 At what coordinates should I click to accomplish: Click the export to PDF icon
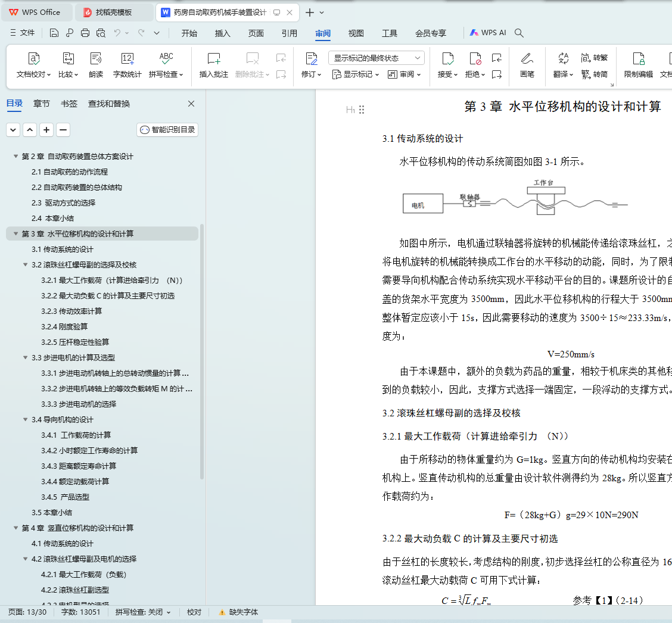pos(70,33)
